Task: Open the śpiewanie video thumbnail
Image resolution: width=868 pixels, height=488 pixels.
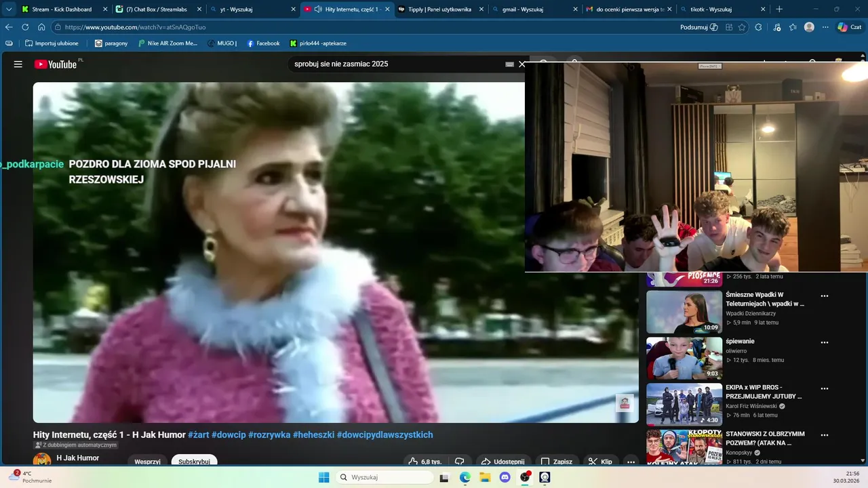Action: 684,358
